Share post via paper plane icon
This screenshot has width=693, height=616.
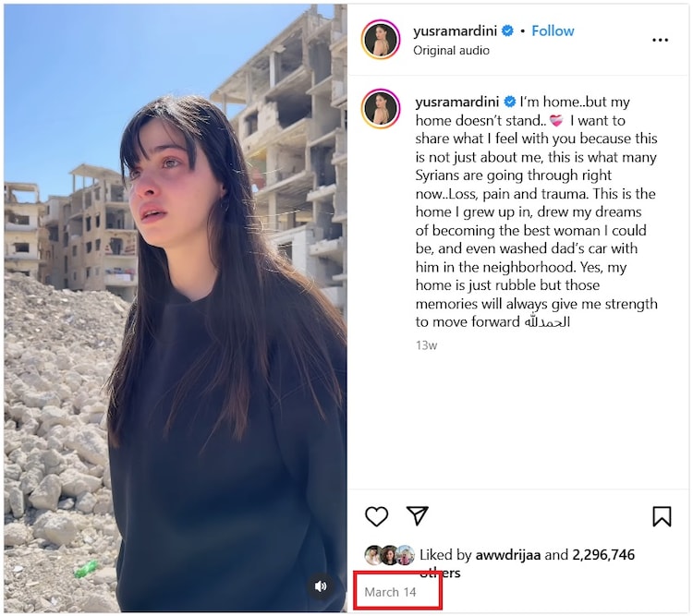[418, 515]
